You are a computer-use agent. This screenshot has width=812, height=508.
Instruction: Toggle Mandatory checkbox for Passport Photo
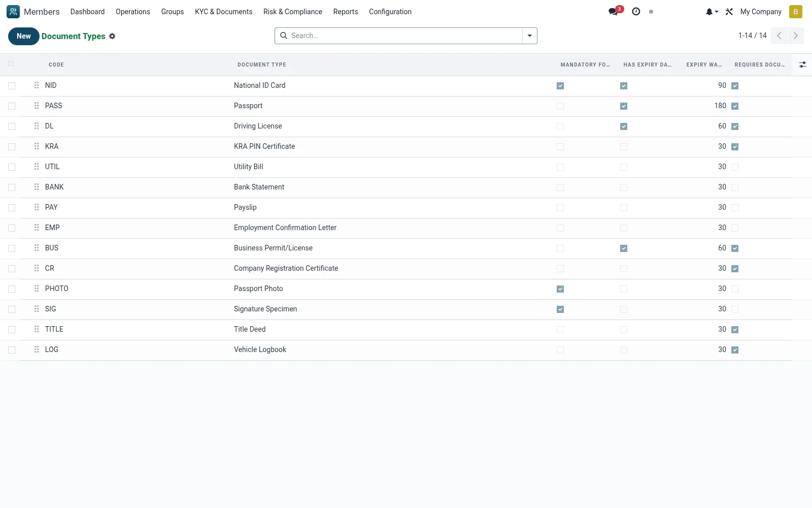point(560,289)
